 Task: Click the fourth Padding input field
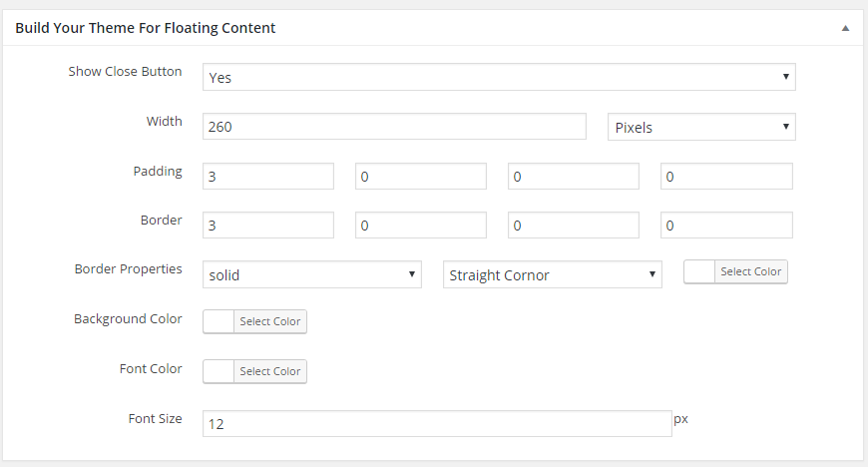click(726, 177)
